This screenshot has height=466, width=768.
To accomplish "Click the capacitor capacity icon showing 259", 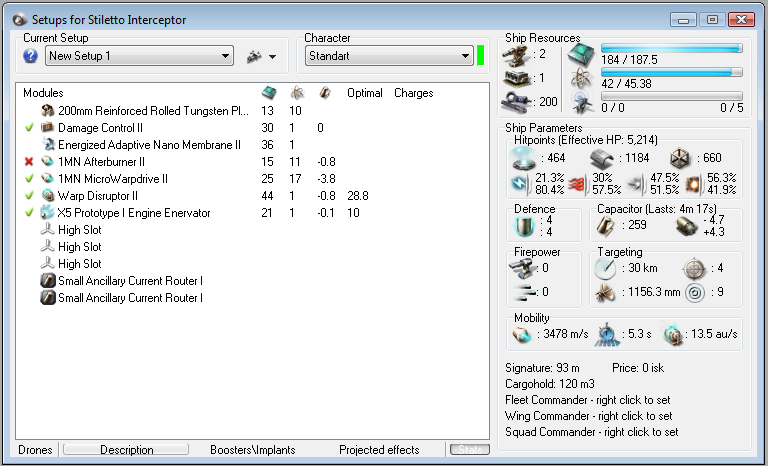I will point(605,225).
